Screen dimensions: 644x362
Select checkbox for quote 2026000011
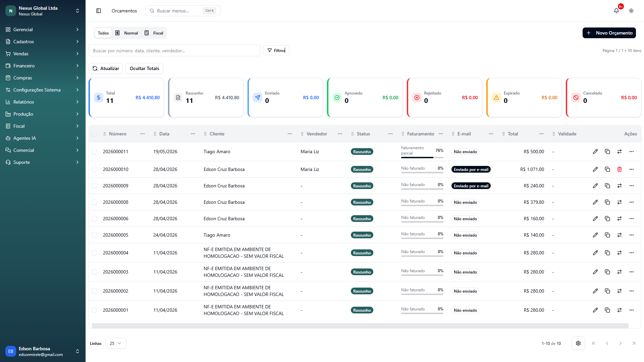(94, 152)
